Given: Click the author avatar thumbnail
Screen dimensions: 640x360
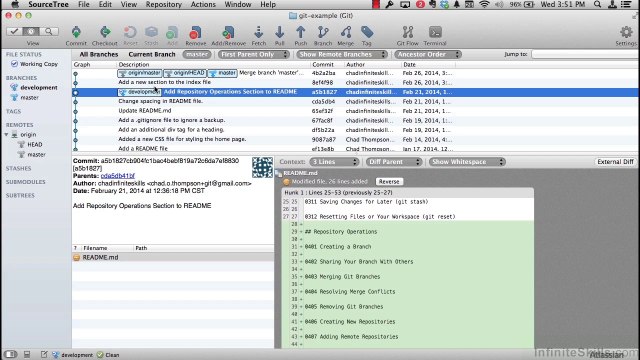Looking at the screenshot, I should pyautogui.click(x=262, y=167).
